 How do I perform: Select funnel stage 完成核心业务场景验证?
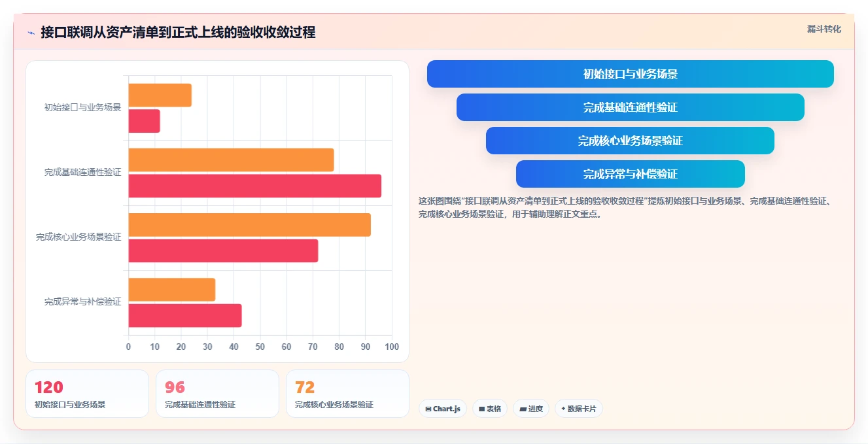pyautogui.click(x=630, y=141)
